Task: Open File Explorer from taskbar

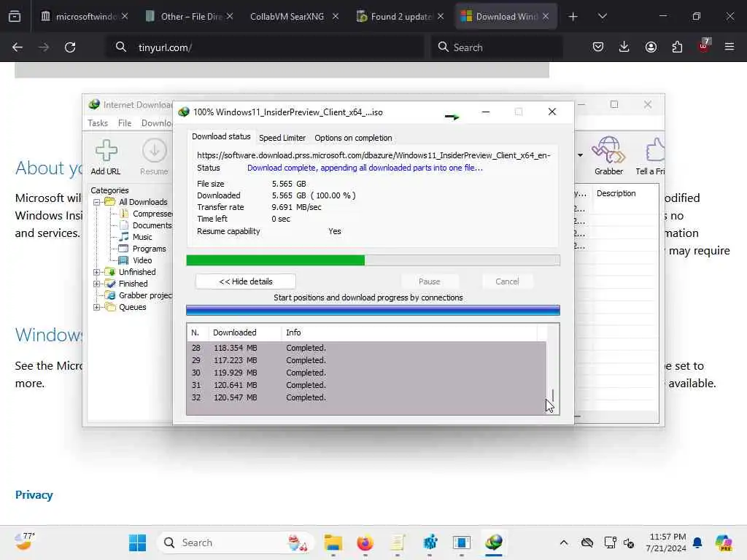Action: point(333,542)
